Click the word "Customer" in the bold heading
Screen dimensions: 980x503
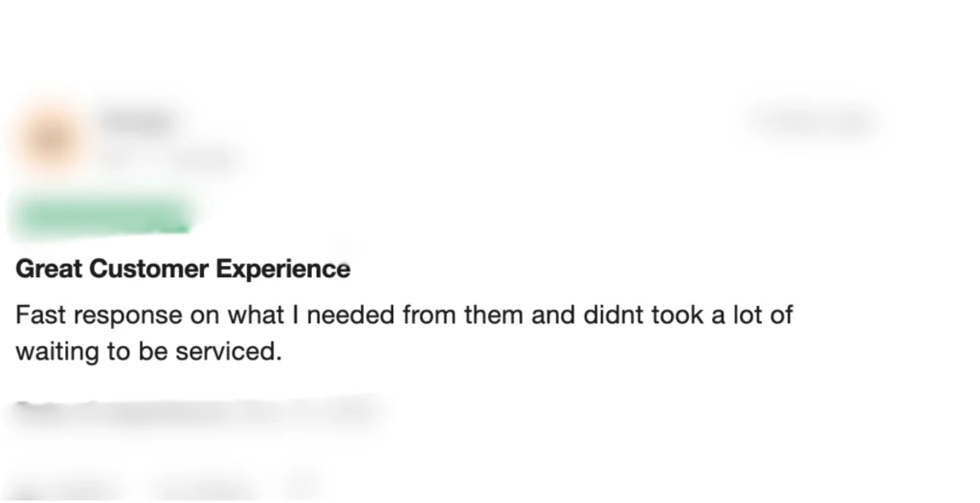point(148,270)
